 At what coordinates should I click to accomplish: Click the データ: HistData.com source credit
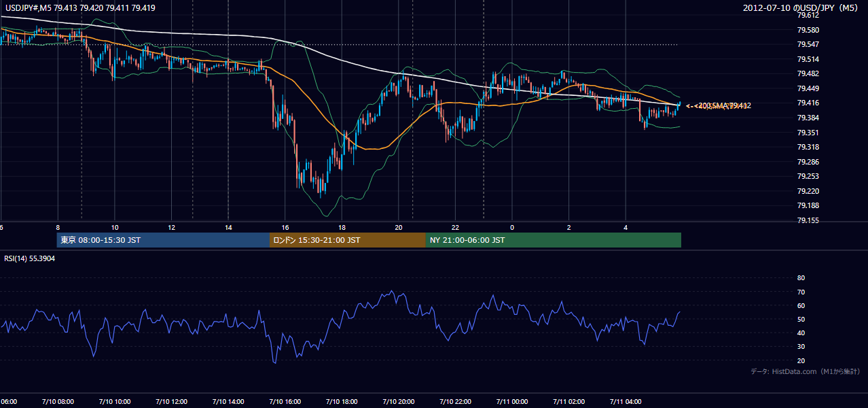(x=805, y=371)
